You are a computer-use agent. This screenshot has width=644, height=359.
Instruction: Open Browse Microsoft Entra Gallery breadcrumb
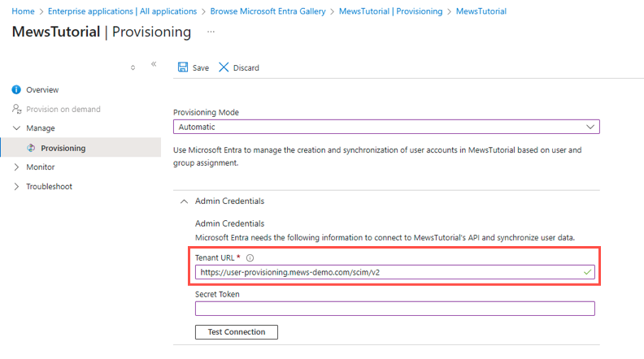tap(268, 11)
